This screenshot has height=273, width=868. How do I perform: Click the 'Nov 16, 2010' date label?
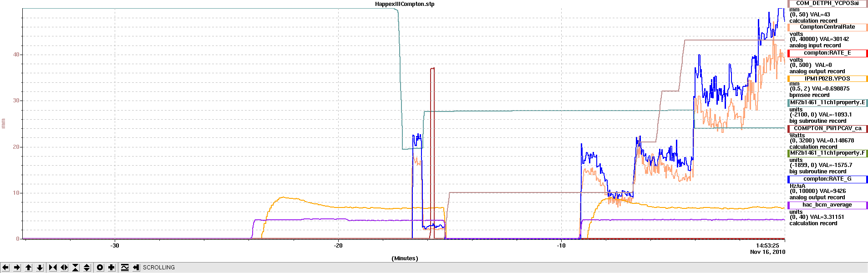click(767, 252)
